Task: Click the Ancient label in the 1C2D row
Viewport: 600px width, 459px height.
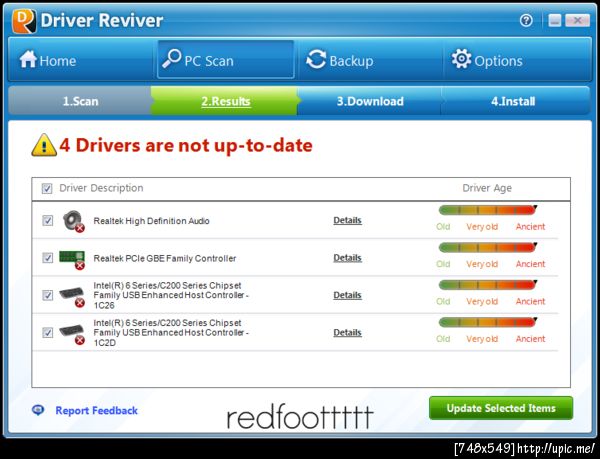Action: pyautogui.click(x=530, y=339)
